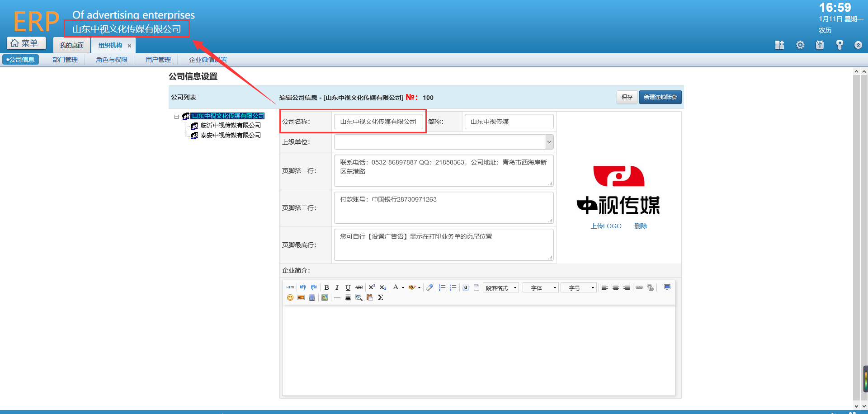This screenshot has width=868, height=414.
Task: Undo the last edit in the editor
Action: coord(303,287)
